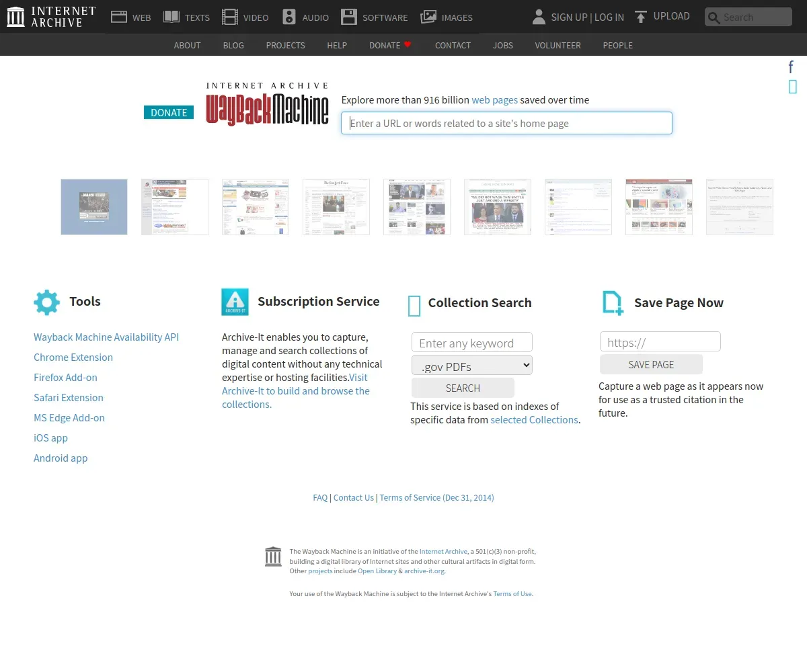
Task: Follow the Open Library footer link
Action: 377,571
